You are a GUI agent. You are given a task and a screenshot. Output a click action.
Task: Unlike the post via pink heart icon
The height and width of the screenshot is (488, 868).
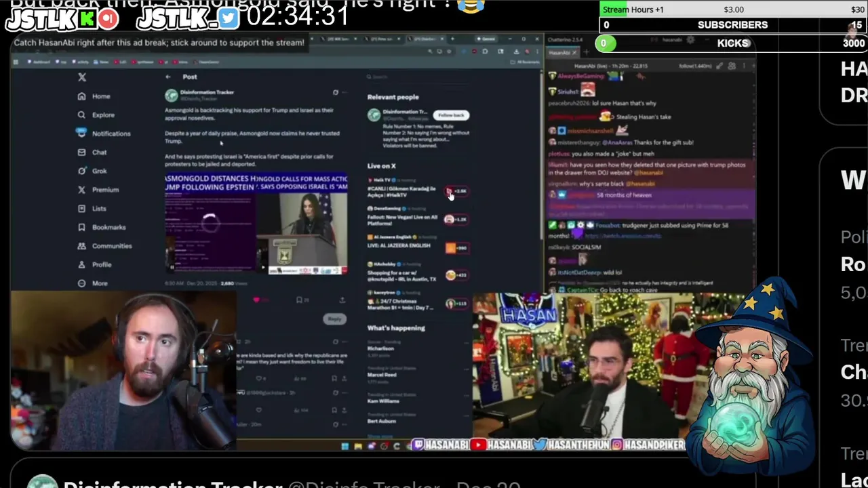pyautogui.click(x=256, y=300)
